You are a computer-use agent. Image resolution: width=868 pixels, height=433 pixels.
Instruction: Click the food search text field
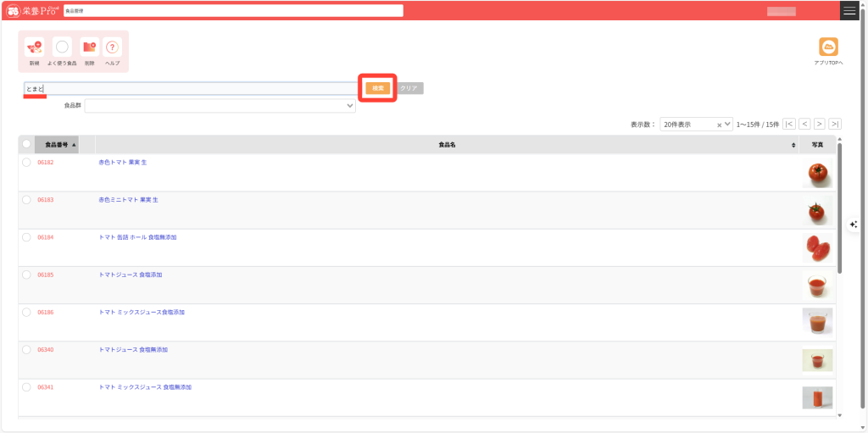pos(191,88)
